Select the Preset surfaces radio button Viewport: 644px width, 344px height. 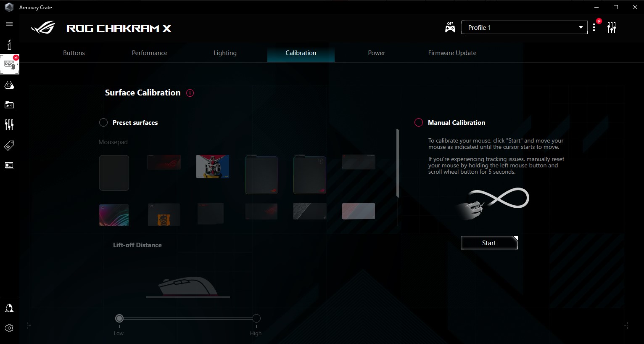[103, 123]
